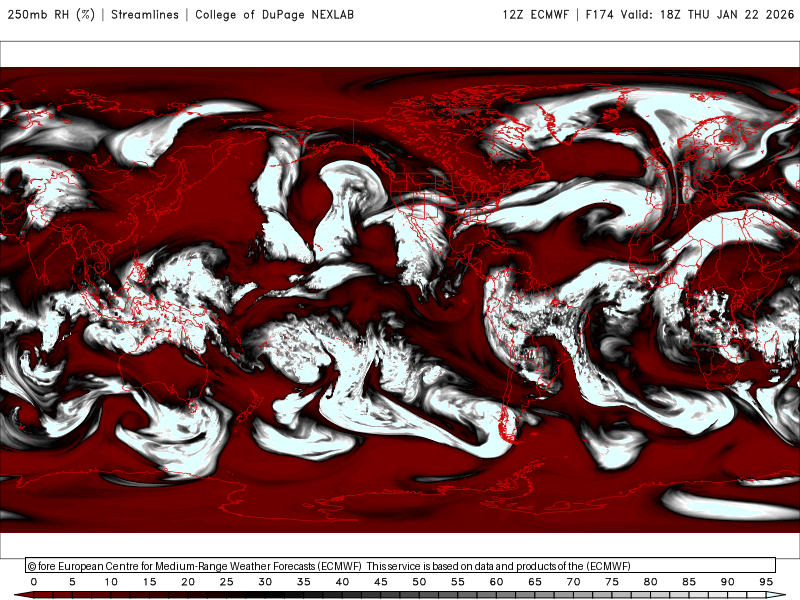This screenshot has height=600, width=800.
Task: Click the "20" label on the color scale
Action: tap(188, 582)
